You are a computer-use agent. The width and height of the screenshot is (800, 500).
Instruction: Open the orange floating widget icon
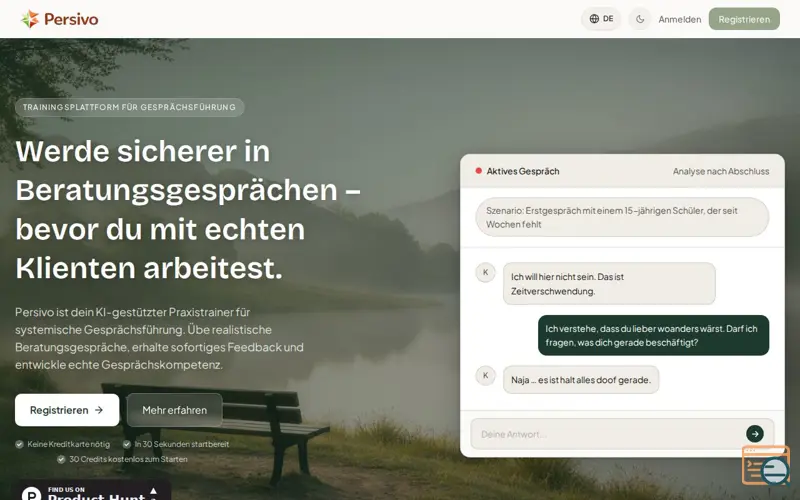(x=765, y=465)
